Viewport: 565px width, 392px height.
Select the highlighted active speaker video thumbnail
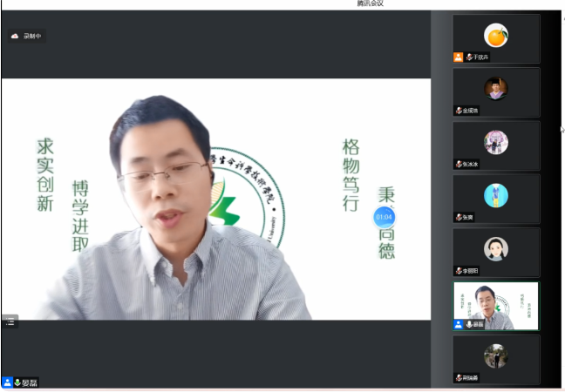pyautogui.click(x=496, y=305)
